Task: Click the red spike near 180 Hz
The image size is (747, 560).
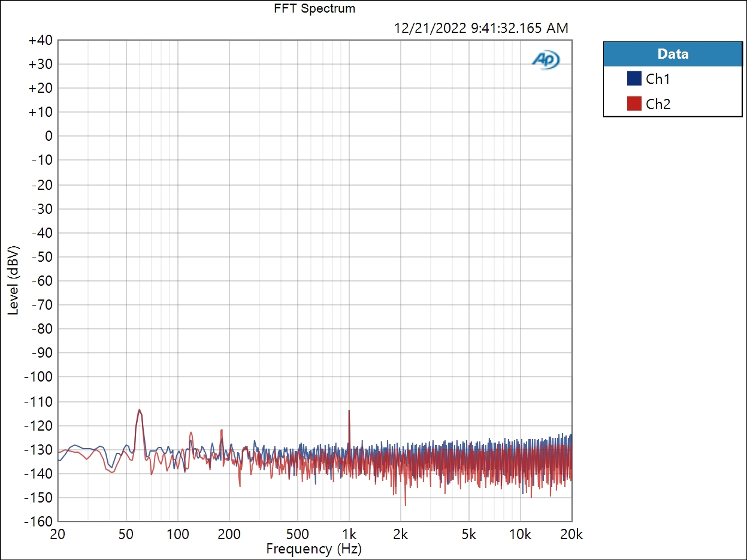Action: pos(221,431)
